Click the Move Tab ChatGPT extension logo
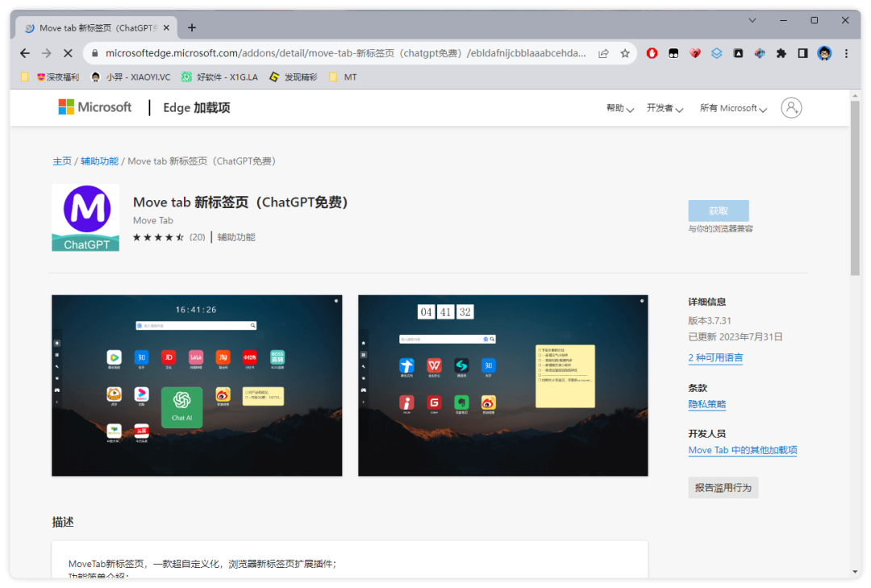 [85, 218]
